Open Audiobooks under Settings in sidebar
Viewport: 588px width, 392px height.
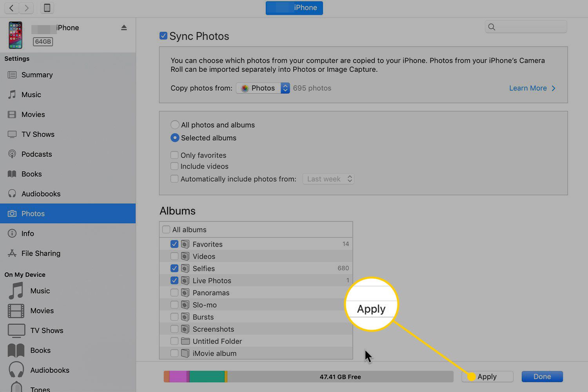[x=68, y=194]
